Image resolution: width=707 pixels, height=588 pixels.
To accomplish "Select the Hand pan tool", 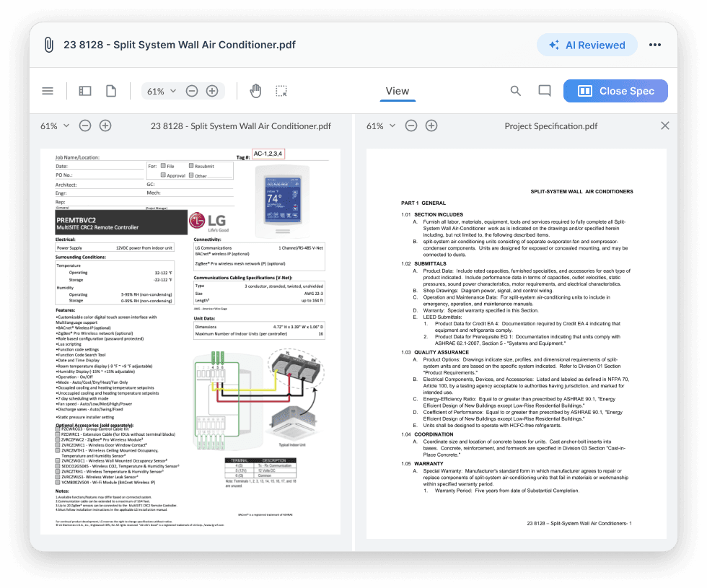I will 255,90.
